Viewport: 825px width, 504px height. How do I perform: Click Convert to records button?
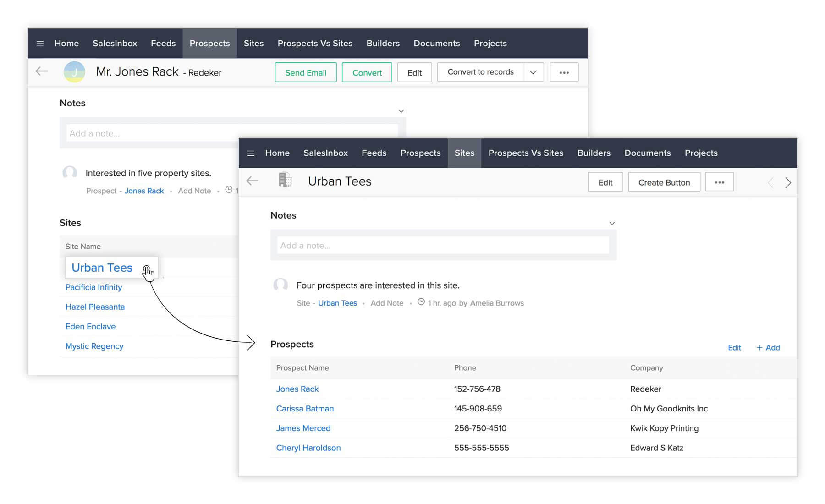click(481, 72)
